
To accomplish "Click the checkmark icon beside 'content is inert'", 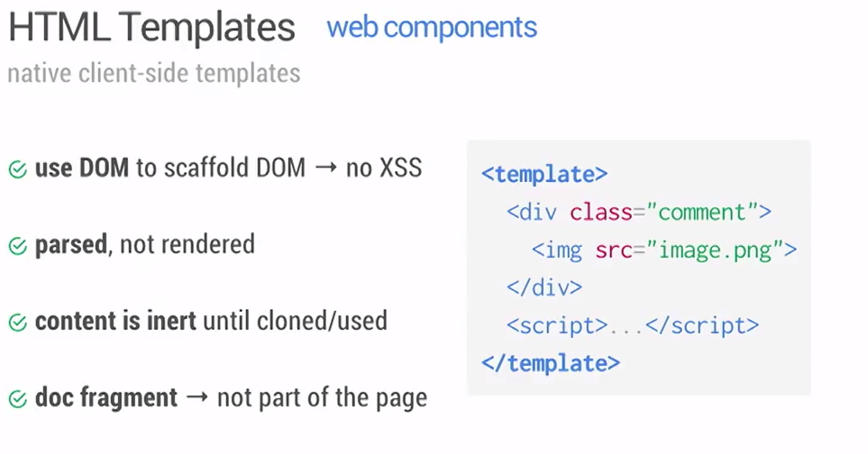I will (x=18, y=322).
